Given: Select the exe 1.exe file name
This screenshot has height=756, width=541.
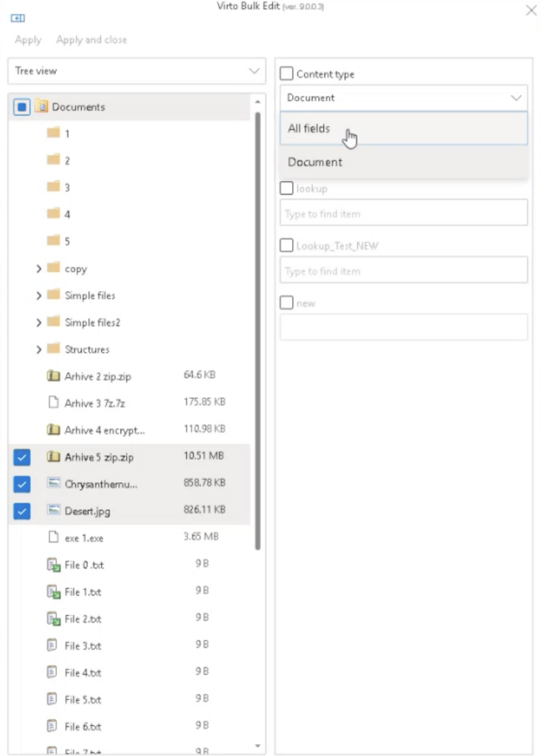Looking at the screenshot, I should [x=84, y=538].
